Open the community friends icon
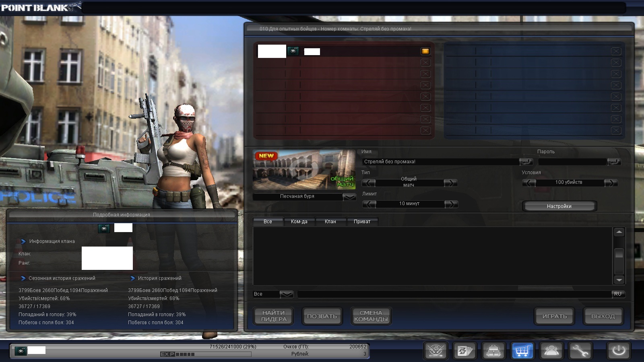 [x=551, y=351]
